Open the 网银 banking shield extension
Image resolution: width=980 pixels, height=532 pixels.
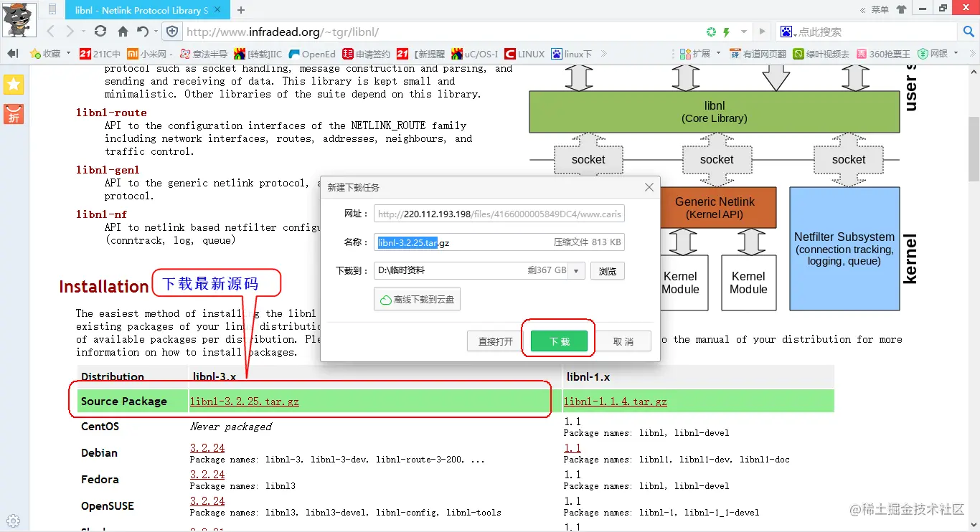pos(933,54)
